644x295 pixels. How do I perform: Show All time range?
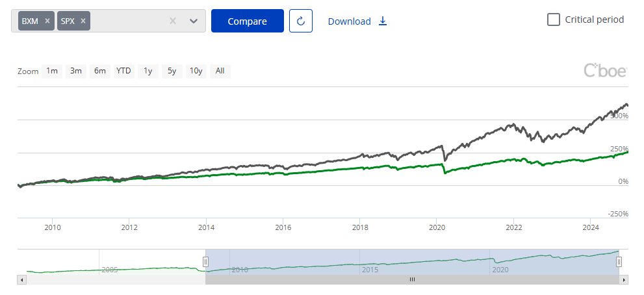point(220,71)
